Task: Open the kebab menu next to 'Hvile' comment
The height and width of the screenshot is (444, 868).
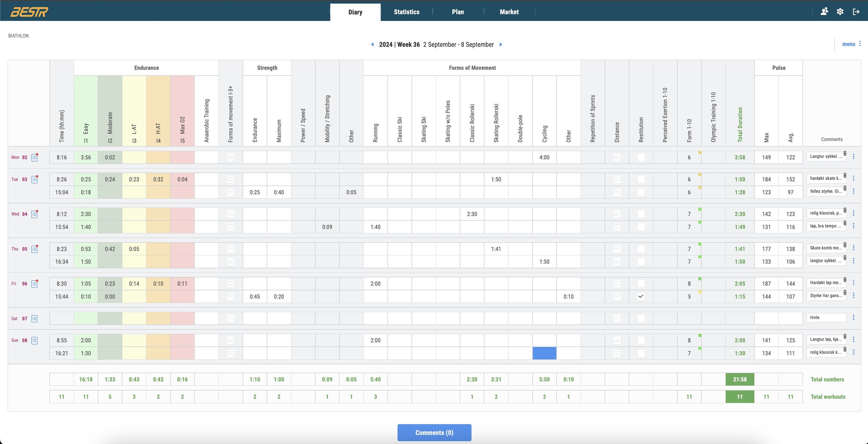Action: tap(854, 317)
